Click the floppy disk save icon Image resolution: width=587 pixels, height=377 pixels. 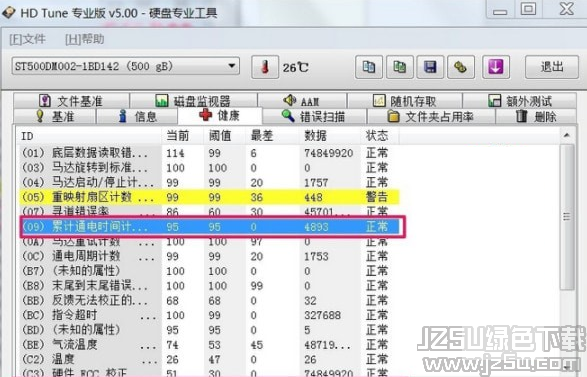pos(430,67)
